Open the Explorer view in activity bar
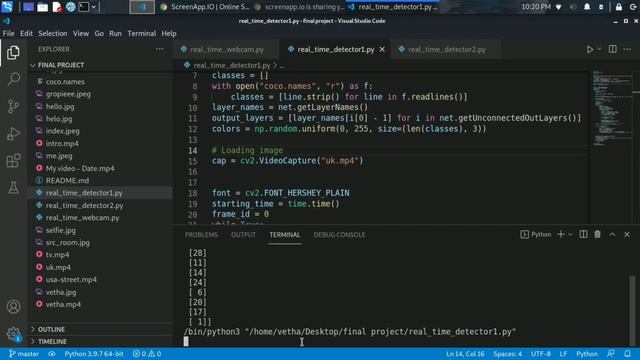The width and height of the screenshot is (640, 360). click(13, 52)
